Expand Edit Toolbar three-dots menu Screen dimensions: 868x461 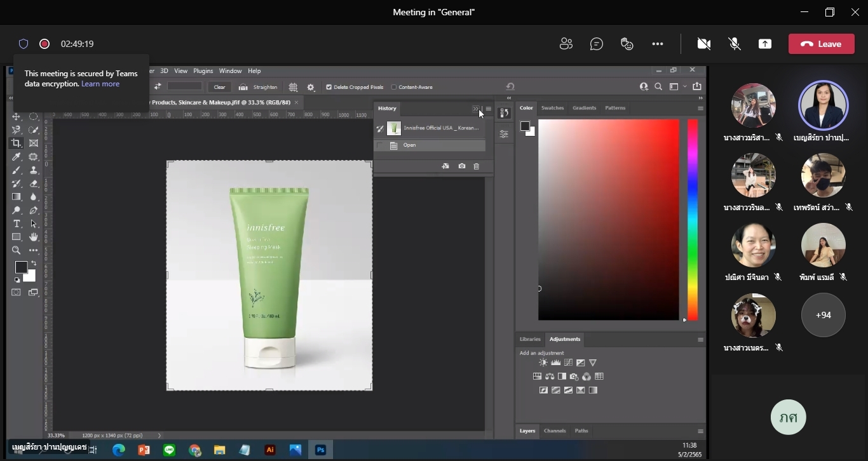pos(34,250)
